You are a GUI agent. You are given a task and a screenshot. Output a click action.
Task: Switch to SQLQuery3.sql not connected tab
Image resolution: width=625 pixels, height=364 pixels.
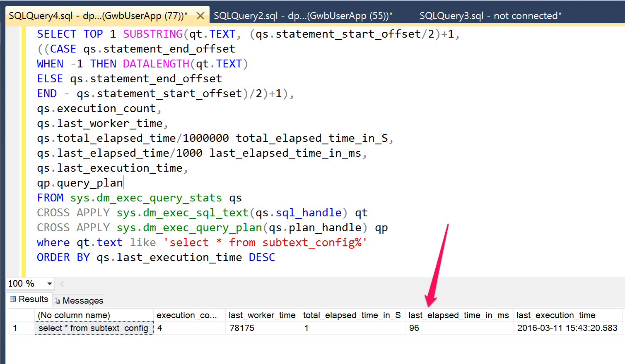point(490,16)
